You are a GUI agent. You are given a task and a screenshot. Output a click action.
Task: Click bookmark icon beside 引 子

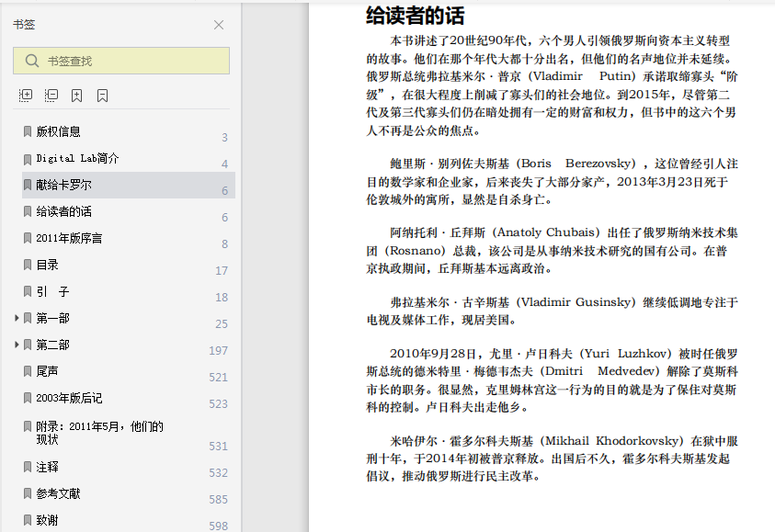pyautogui.click(x=28, y=291)
